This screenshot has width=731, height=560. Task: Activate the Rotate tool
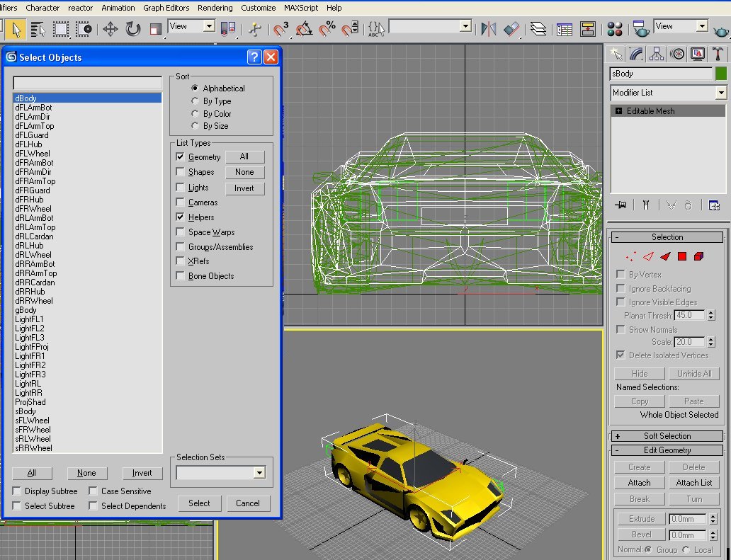132,29
